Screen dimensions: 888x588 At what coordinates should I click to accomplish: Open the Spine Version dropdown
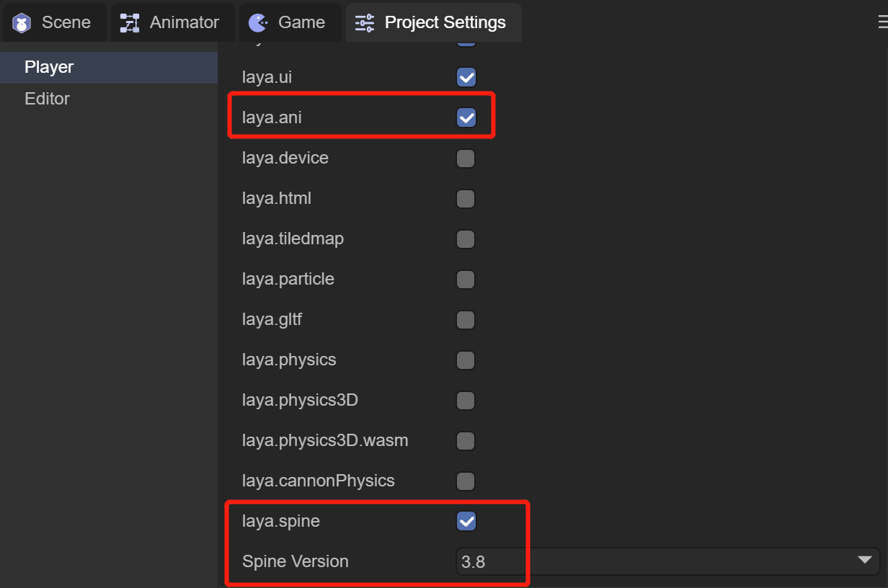pos(667,561)
